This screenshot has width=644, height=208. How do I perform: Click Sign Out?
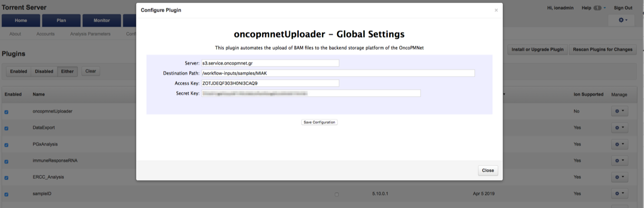pyautogui.click(x=623, y=8)
